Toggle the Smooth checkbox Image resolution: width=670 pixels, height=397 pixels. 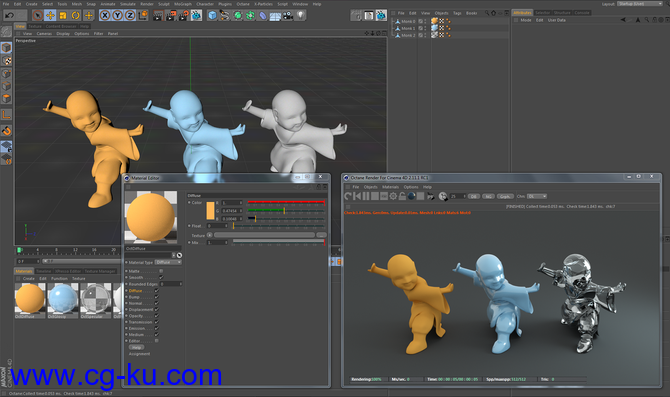click(x=161, y=277)
